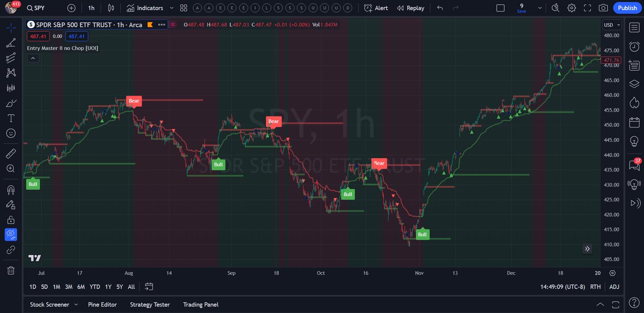Open the chart patterns tool
The height and width of the screenshot is (313, 644).
(x=11, y=73)
